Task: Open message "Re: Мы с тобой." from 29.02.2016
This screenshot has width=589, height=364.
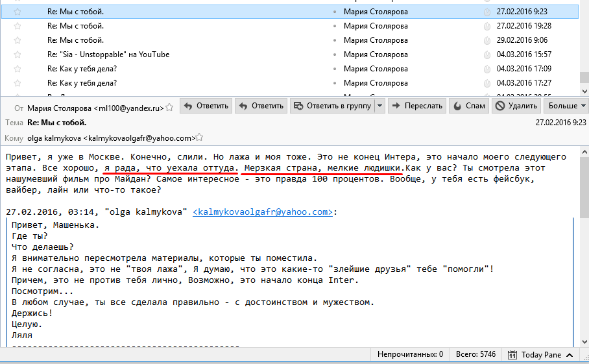Action: coord(75,40)
